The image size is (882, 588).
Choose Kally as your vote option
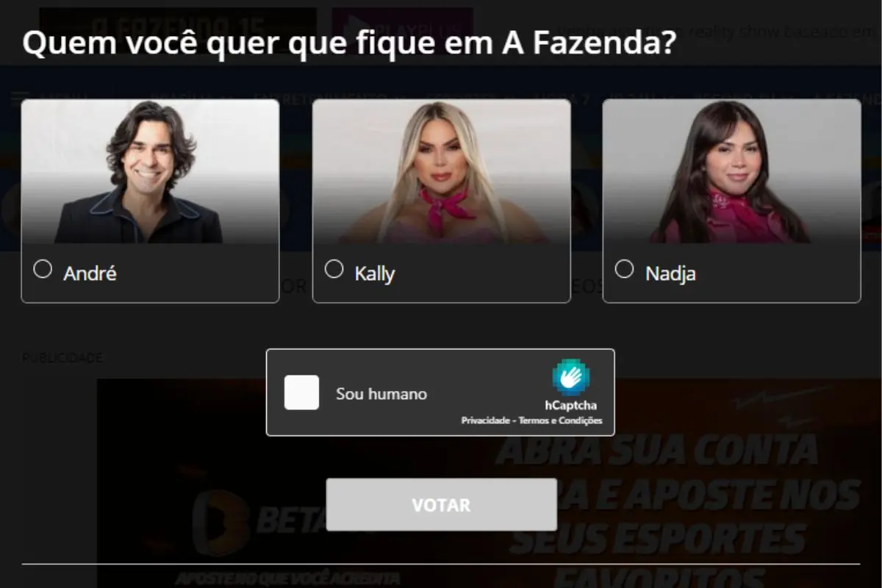tap(334, 269)
